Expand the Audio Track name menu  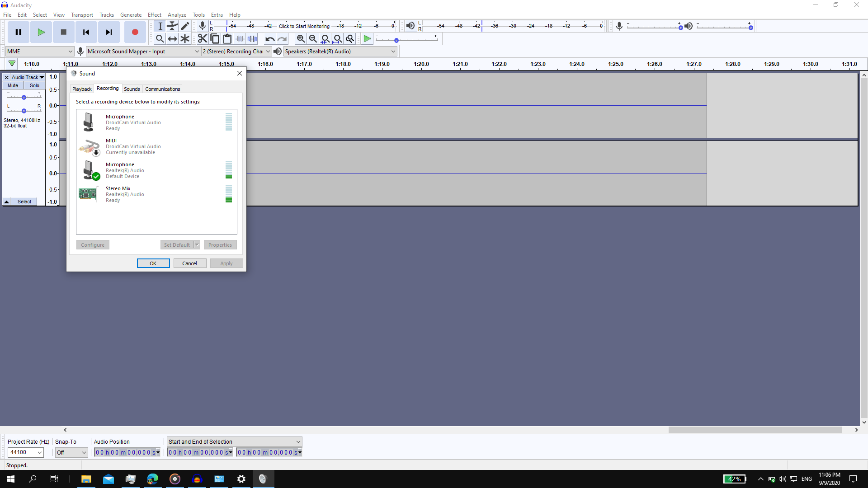[28, 77]
